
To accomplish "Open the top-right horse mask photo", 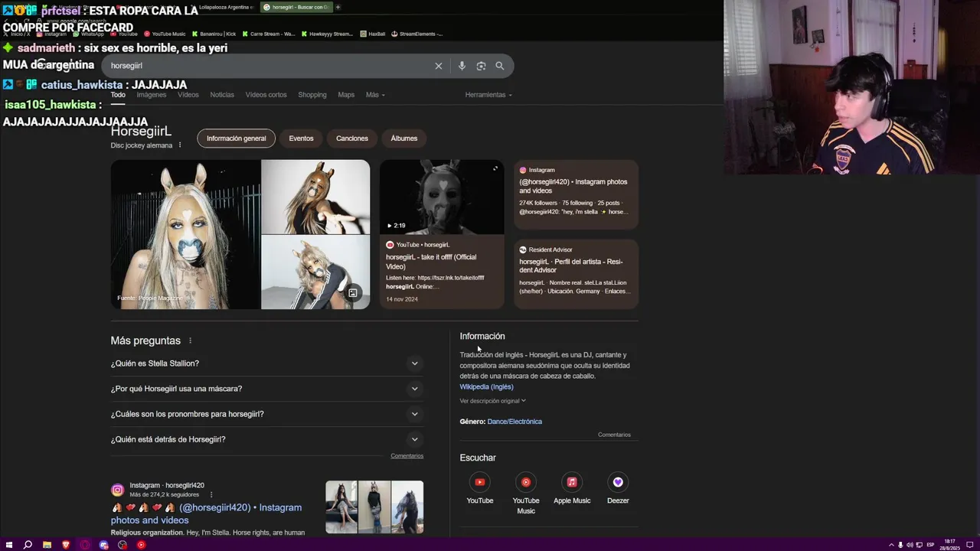I will (x=315, y=197).
